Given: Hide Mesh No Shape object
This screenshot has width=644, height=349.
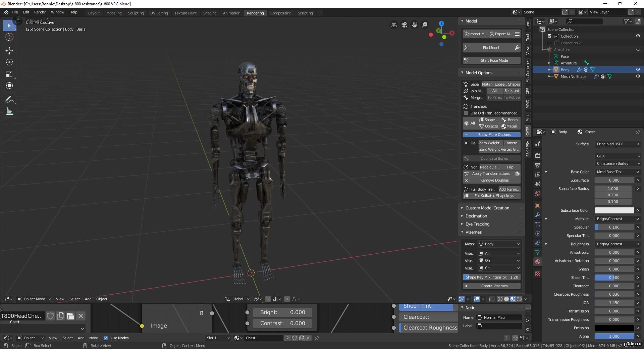Looking at the screenshot, I should (x=638, y=76).
